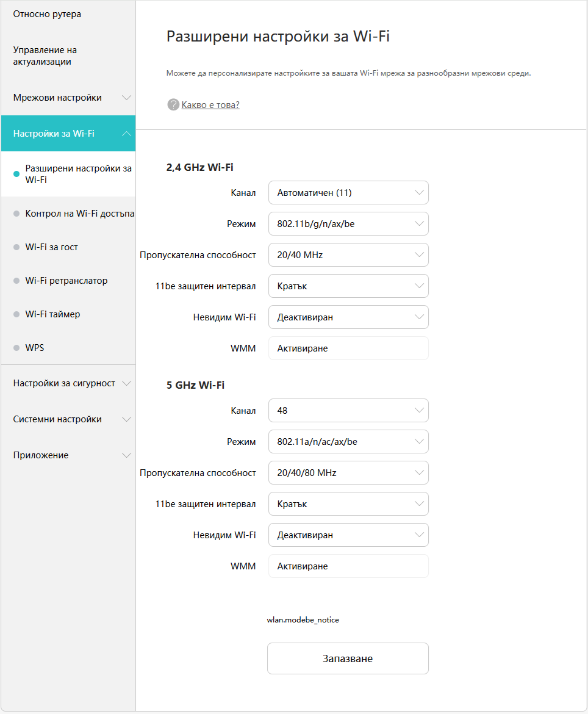Expand the Мрежови настройки menu chevron
This screenshot has width=588, height=714.
click(126, 98)
